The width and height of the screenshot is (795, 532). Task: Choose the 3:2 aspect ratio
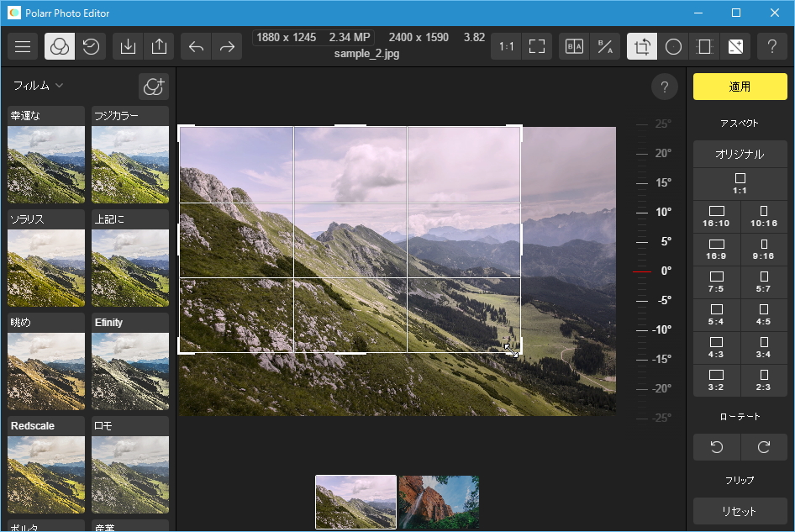tap(716, 381)
